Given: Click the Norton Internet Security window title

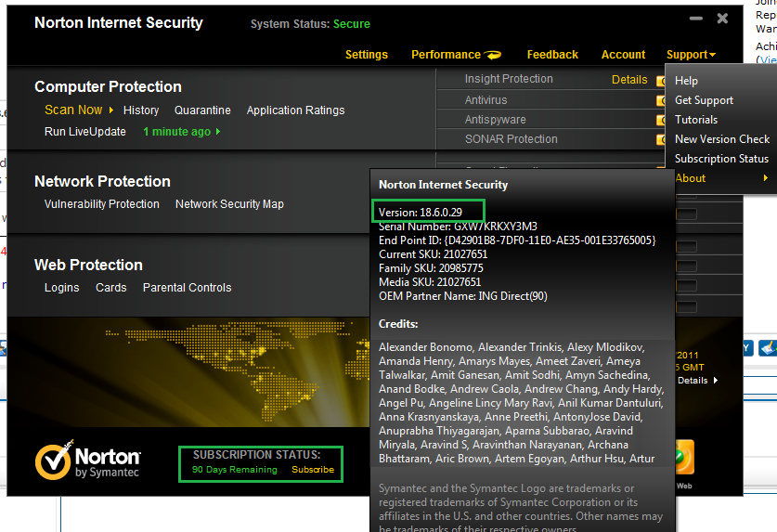Looking at the screenshot, I should click(x=119, y=23).
